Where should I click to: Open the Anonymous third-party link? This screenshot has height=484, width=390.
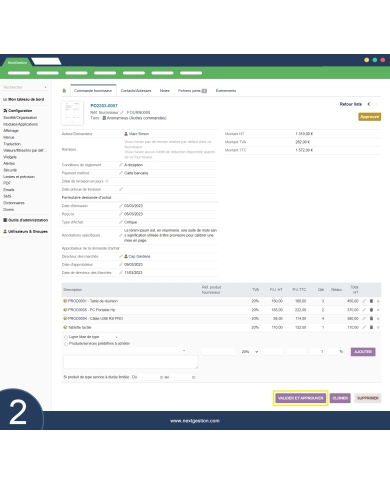click(137, 118)
